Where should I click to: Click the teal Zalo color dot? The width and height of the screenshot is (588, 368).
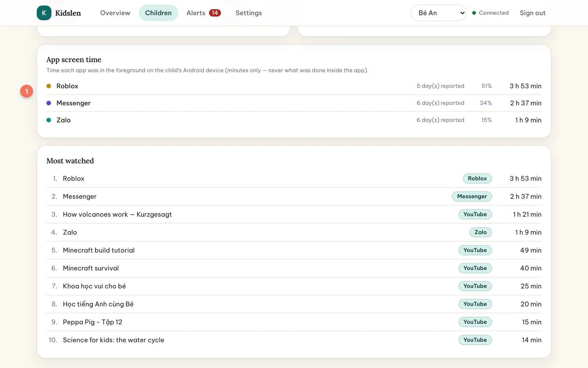click(x=49, y=120)
